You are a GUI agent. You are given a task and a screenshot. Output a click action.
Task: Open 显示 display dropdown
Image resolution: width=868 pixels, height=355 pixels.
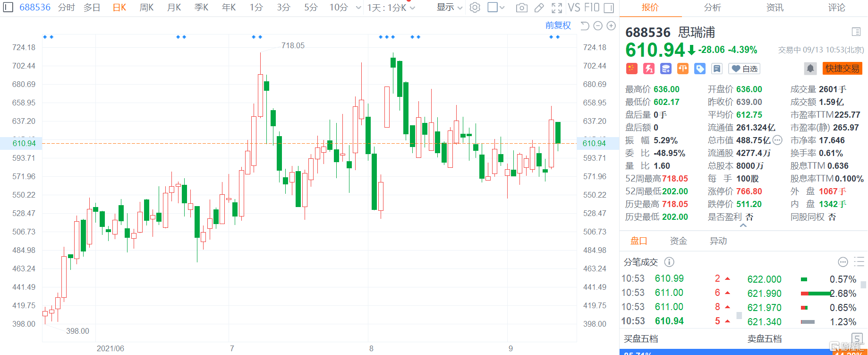tap(449, 8)
